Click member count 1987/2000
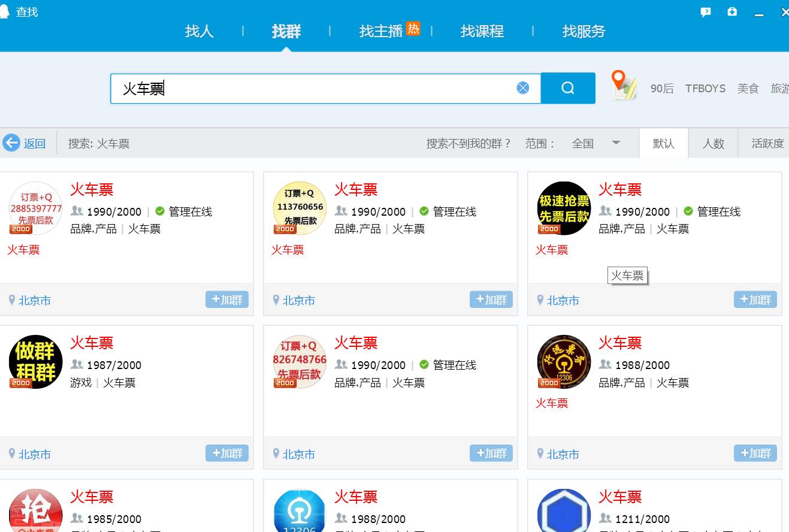 point(114,365)
